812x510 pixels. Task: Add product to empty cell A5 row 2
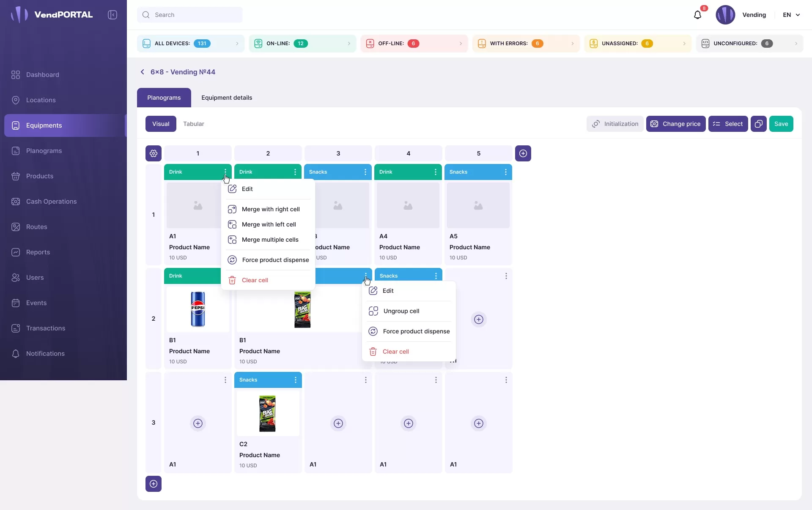(478, 319)
